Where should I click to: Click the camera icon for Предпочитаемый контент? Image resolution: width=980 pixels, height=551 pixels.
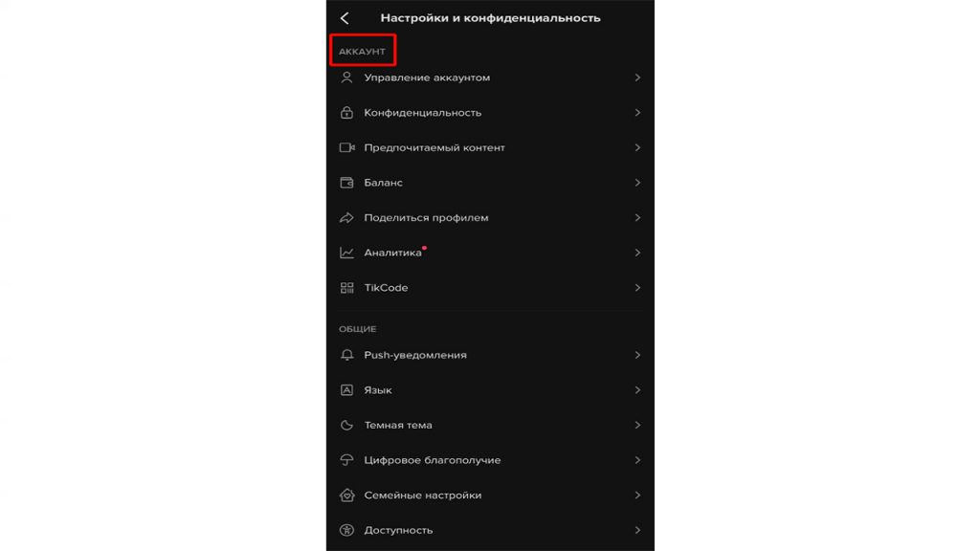(346, 147)
